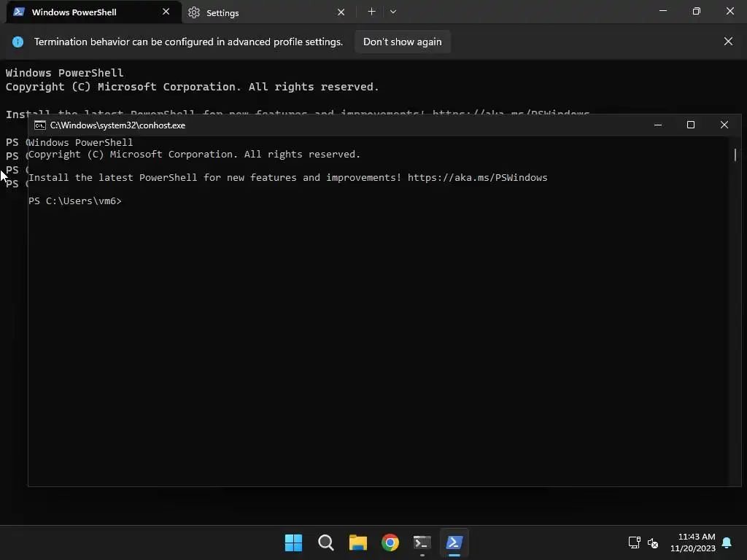The width and height of the screenshot is (747, 560).
Task: Close the Settings tab
Action: coord(341,12)
